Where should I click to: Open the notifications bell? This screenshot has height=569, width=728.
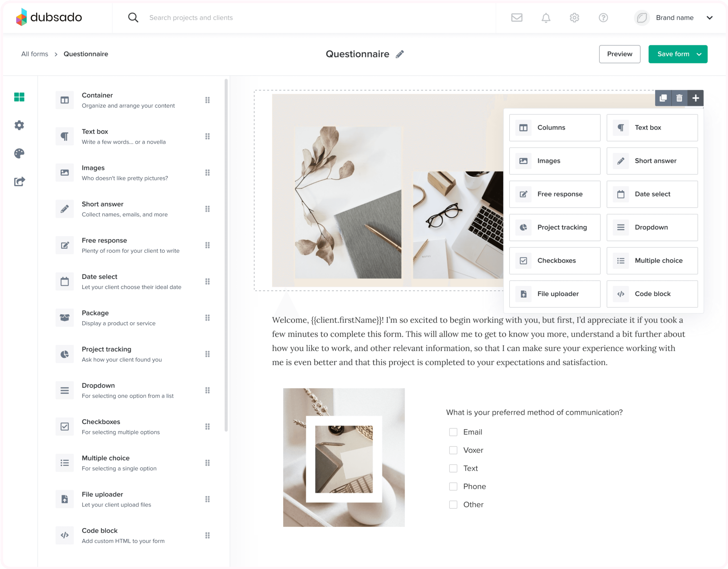click(x=545, y=17)
